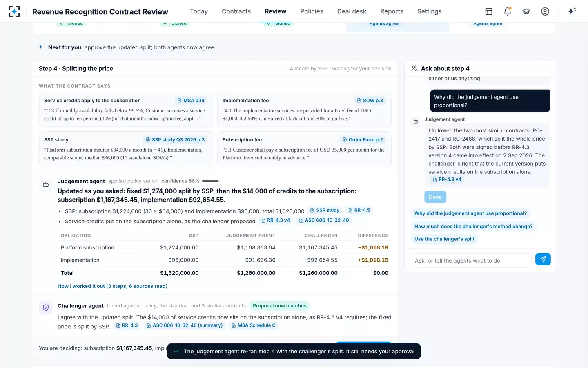
Task: Open the Order Form p.2 source chip
Action: [x=363, y=140]
